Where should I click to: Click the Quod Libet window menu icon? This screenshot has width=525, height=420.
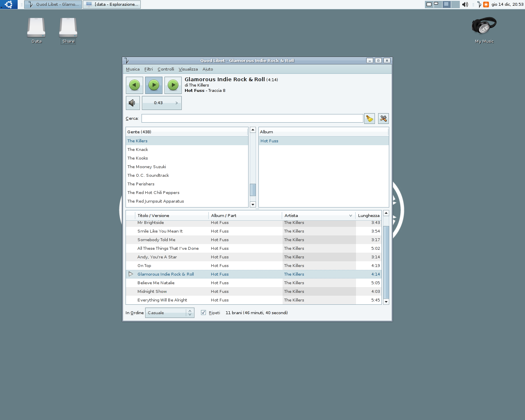click(x=127, y=60)
